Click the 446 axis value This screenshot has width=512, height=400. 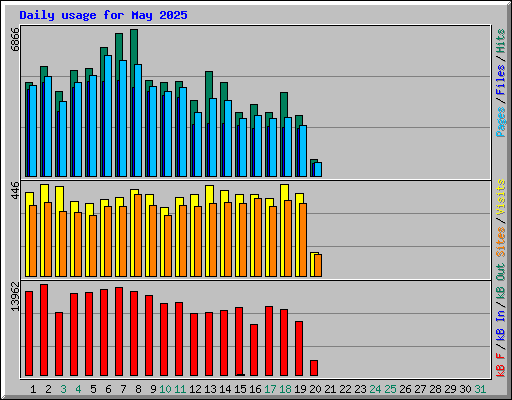click(15, 190)
